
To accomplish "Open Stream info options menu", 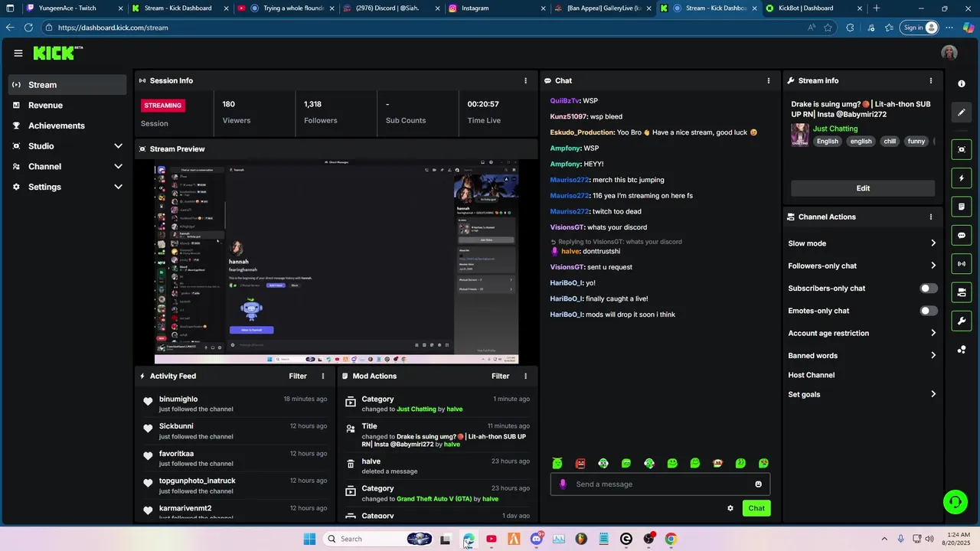I will (931, 80).
